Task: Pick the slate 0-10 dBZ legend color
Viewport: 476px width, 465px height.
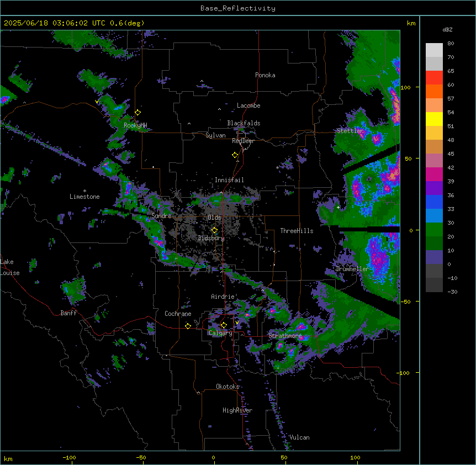Action: [434, 257]
